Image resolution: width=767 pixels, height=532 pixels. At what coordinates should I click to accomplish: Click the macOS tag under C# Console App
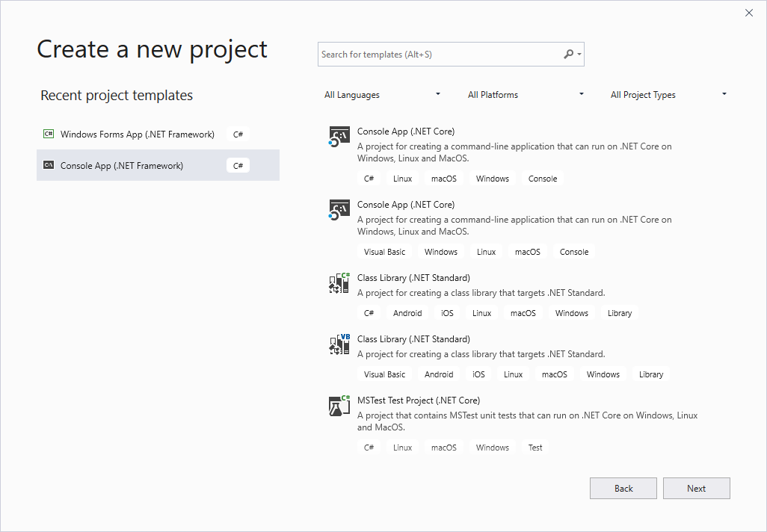tap(443, 179)
